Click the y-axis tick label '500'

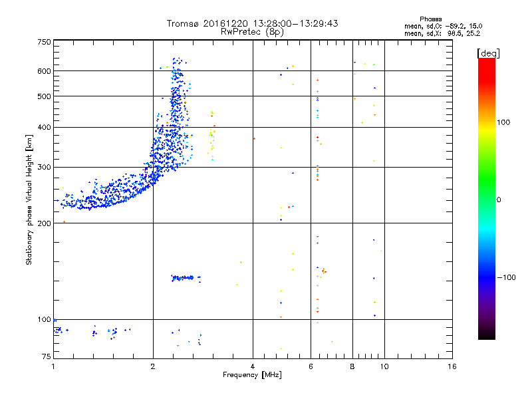[x=44, y=96]
